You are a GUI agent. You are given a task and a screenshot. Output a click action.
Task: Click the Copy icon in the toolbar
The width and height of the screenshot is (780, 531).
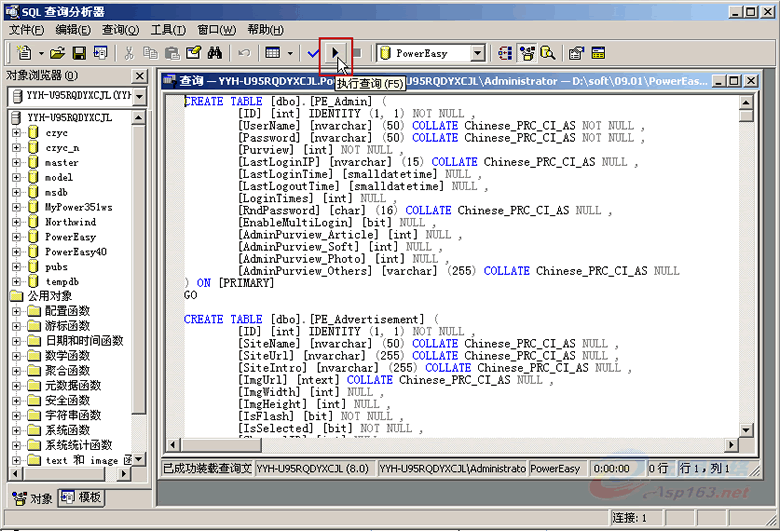tap(150, 53)
